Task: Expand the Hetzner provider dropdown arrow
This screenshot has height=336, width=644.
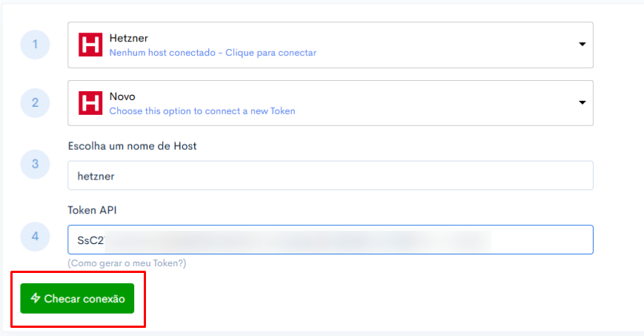Action: click(582, 44)
